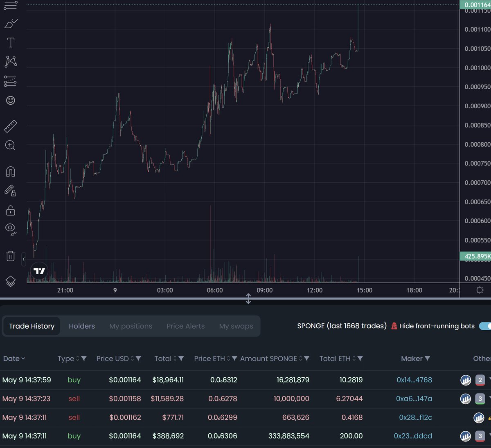Open the emoji icons tool
Viewport: 491px width, 448px height.
click(x=11, y=100)
